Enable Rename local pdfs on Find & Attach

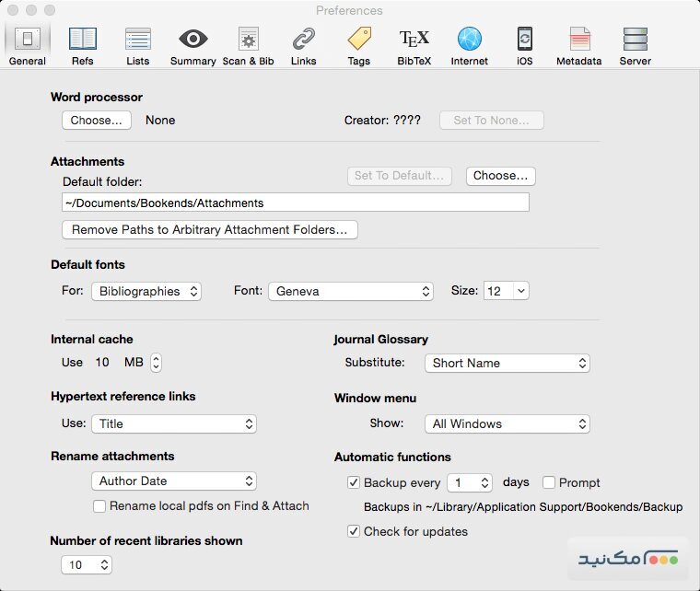tap(99, 506)
